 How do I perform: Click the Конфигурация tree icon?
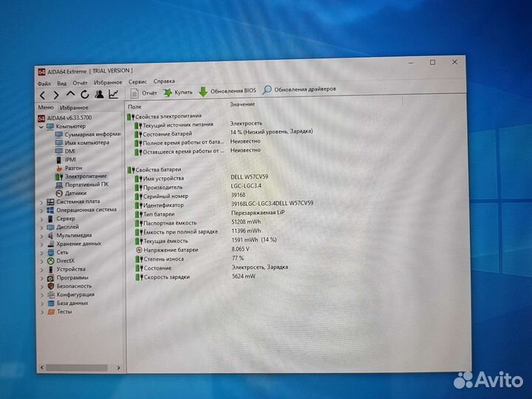point(51,295)
